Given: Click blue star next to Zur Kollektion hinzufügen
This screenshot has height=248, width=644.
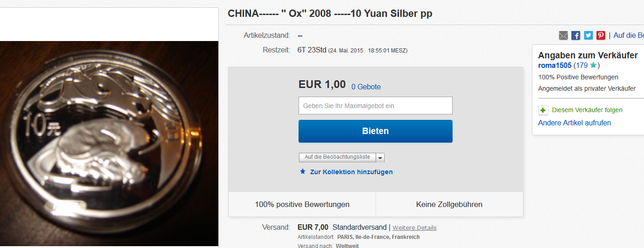Looking at the screenshot, I should [x=303, y=171].
